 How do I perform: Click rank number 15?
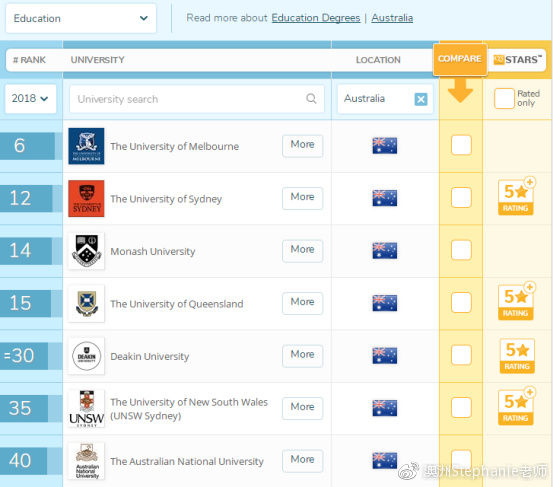20,303
